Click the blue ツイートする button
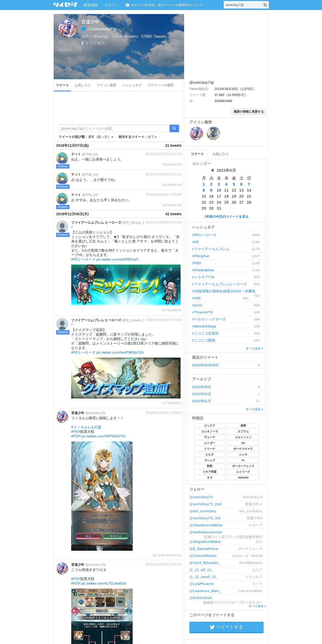Viewport: 322px width, 644px height. tap(226, 627)
